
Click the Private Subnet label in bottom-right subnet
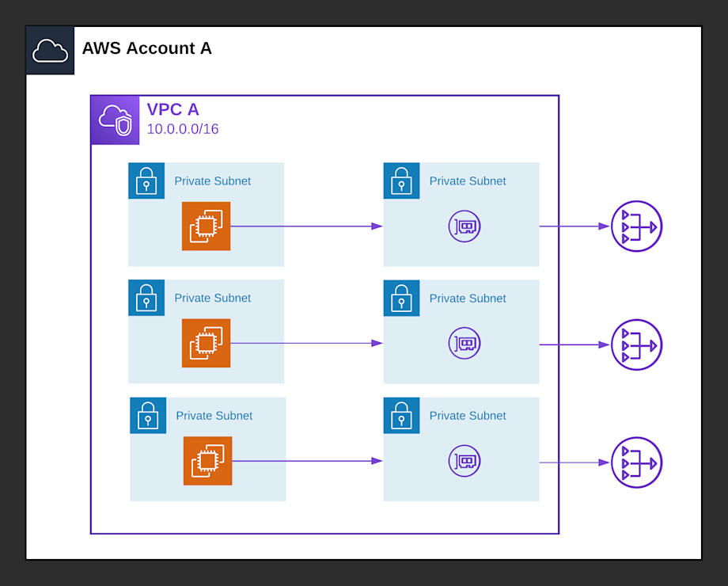coord(468,416)
